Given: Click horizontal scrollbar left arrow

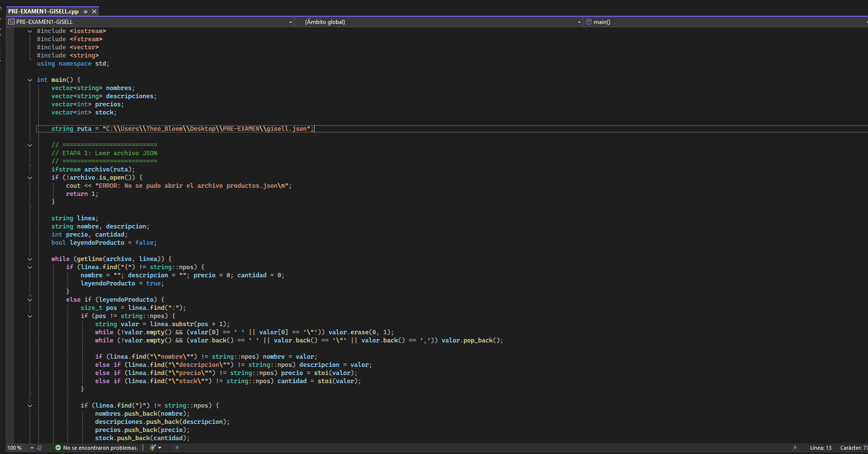Looking at the screenshot, I should coord(177,448).
